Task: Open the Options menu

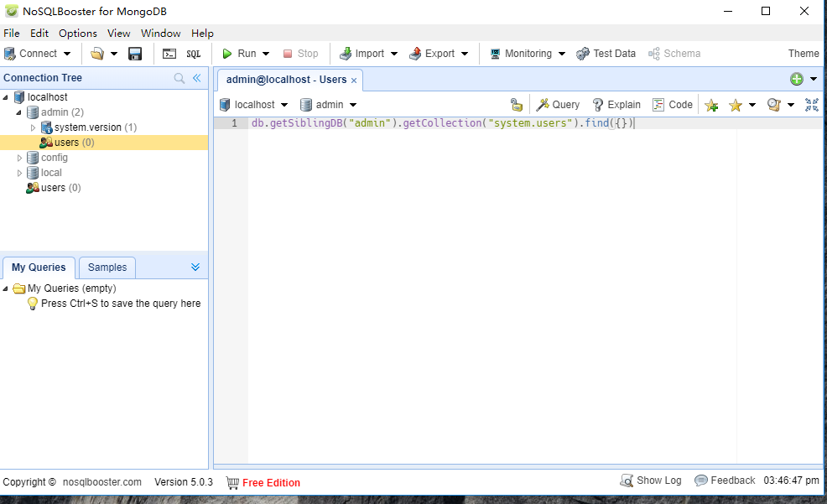Action: click(x=77, y=34)
